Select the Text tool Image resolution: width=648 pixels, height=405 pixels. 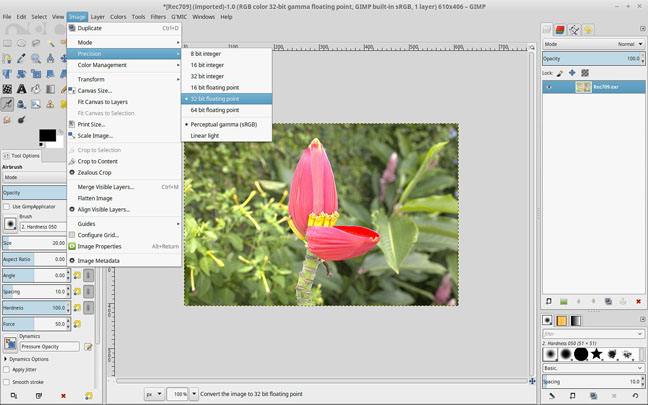(x=21, y=89)
